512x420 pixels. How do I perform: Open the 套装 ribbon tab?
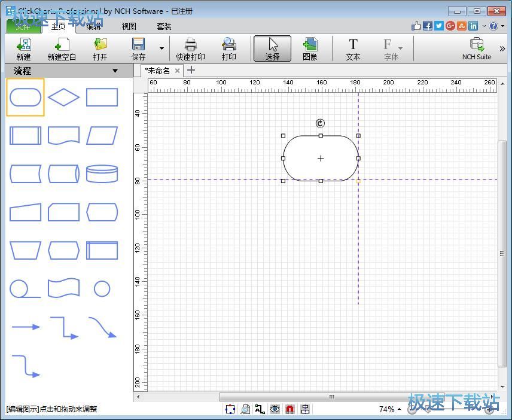coord(164,26)
